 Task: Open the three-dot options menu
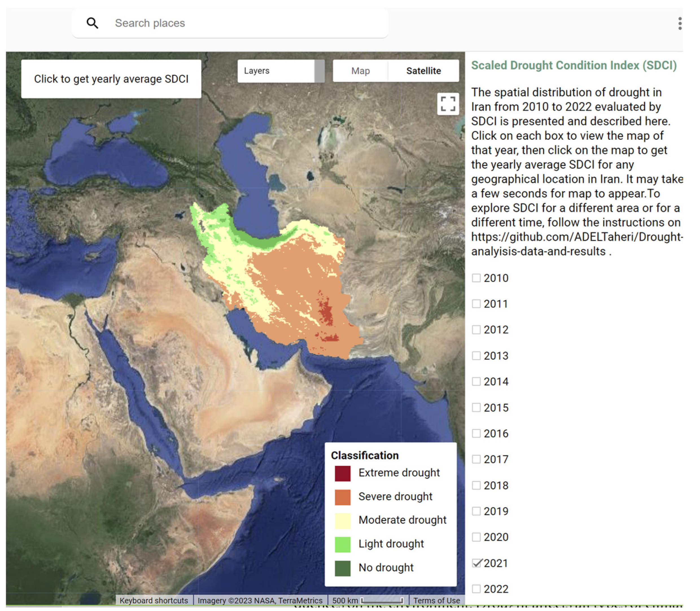point(680,23)
